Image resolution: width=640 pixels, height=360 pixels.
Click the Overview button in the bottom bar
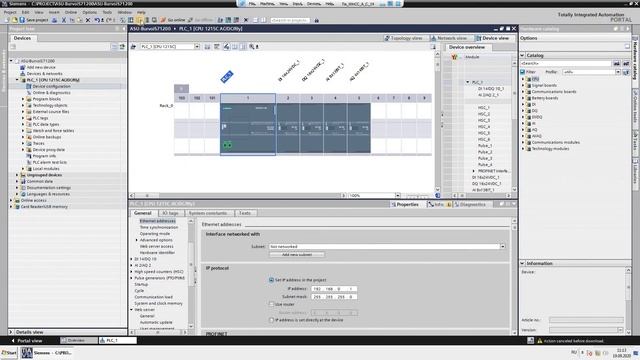click(x=79, y=340)
